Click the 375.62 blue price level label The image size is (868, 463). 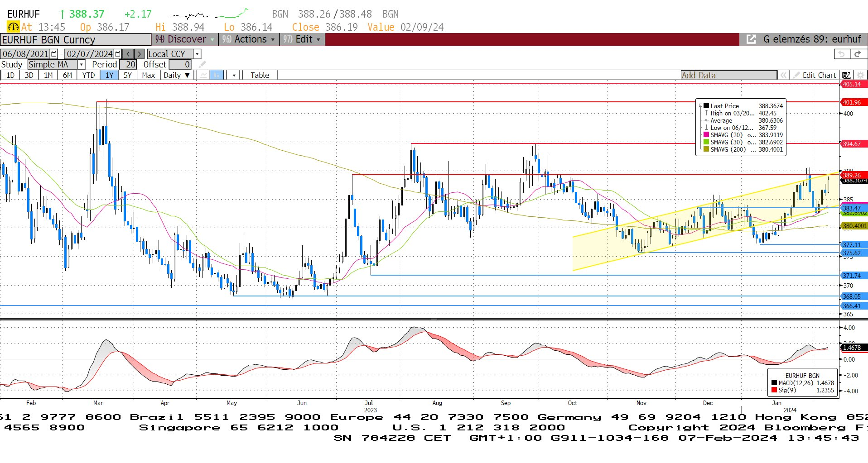[854, 253]
